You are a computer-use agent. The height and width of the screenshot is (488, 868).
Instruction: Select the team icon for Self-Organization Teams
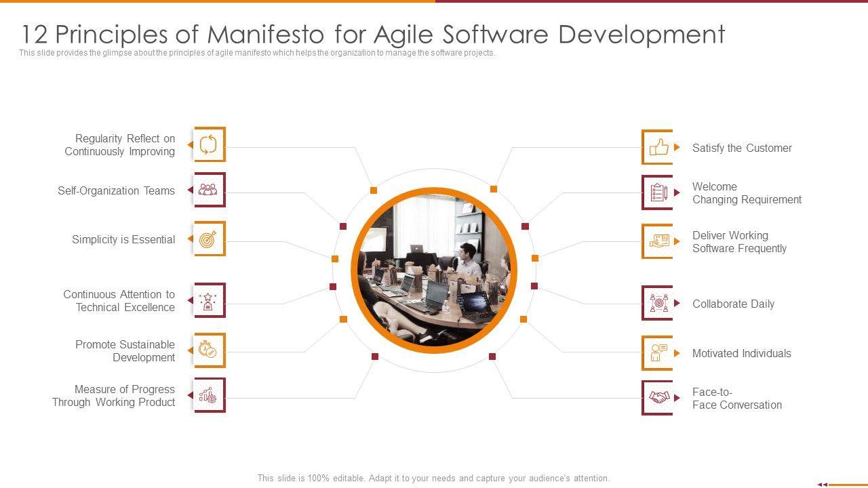tap(209, 190)
